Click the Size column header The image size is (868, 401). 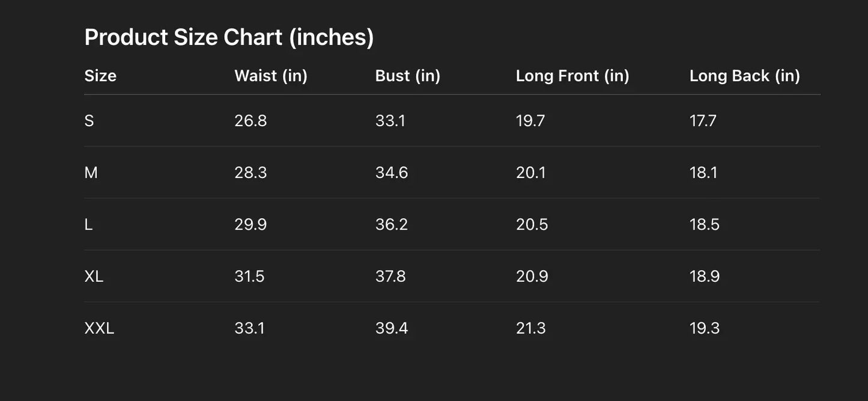pos(100,76)
